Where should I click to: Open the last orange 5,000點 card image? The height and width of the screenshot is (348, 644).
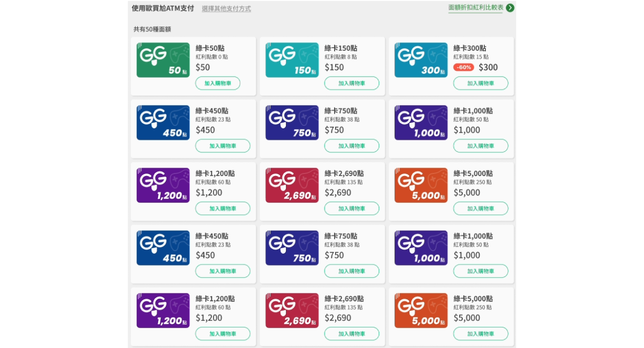tap(421, 311)
